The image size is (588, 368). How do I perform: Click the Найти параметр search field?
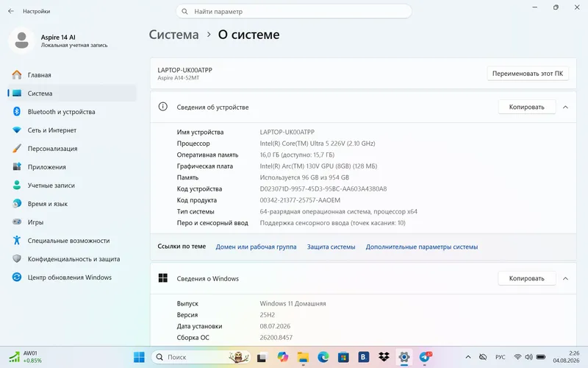click(293, 11)
